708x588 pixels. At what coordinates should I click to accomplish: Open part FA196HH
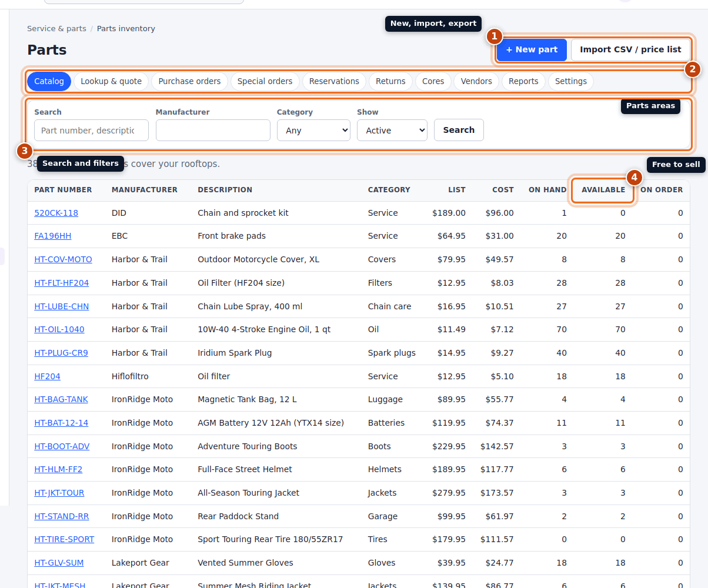[x=53, y=236]
